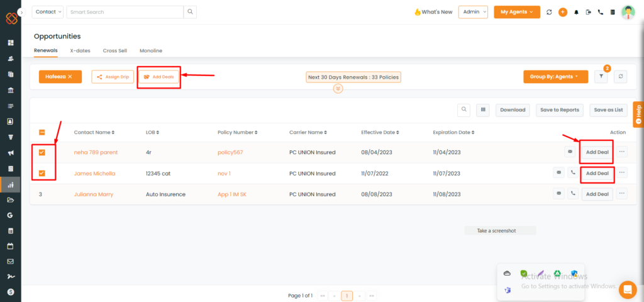Uncheck the neha 789 parent row checkbox
The height and width of the screenshot is (302, 644).
coord(42,152)
